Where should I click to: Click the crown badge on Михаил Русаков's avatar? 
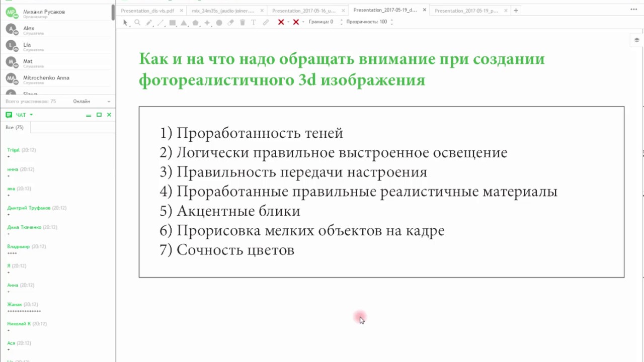pos(16,16)
